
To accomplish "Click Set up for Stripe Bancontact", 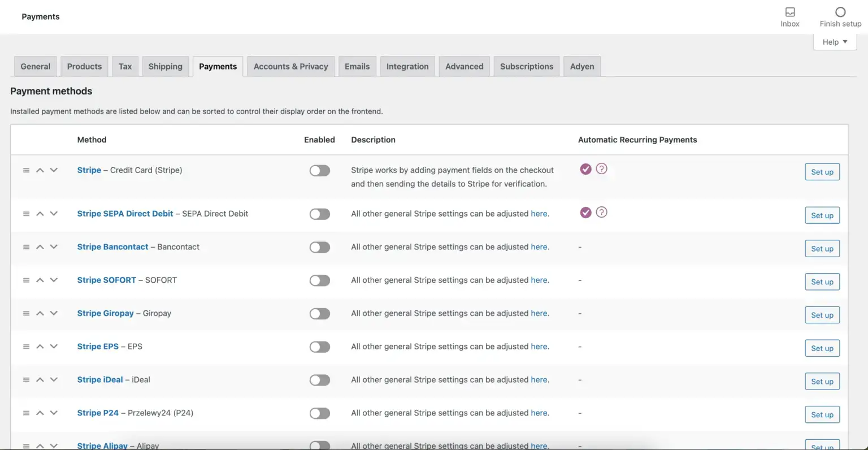I will coord(822,249).
